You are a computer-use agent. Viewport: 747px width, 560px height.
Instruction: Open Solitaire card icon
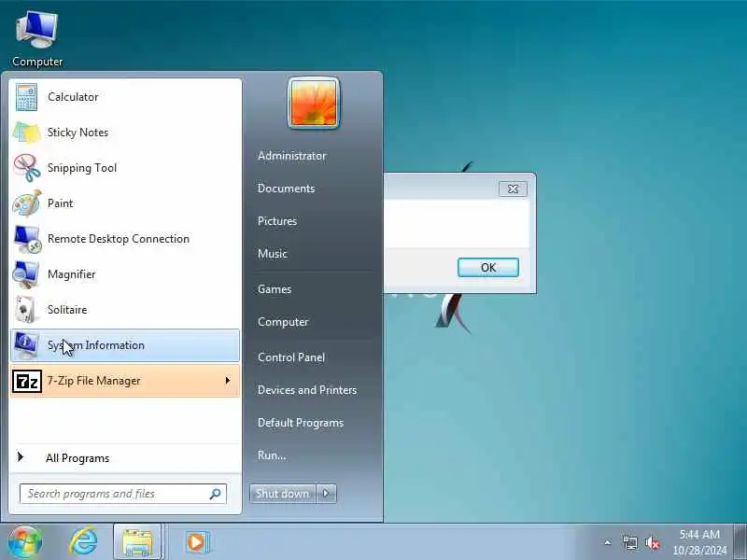click(26, 310)
